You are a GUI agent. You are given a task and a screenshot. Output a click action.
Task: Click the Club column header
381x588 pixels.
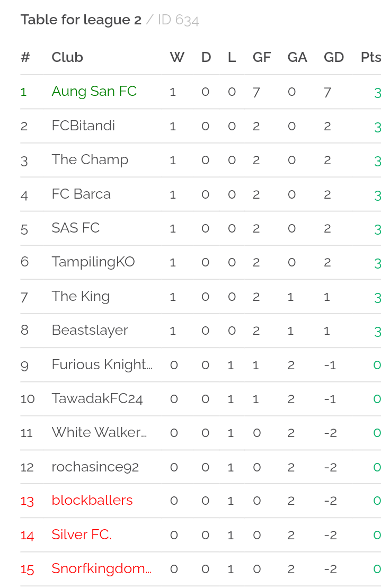tap(67, 57)
